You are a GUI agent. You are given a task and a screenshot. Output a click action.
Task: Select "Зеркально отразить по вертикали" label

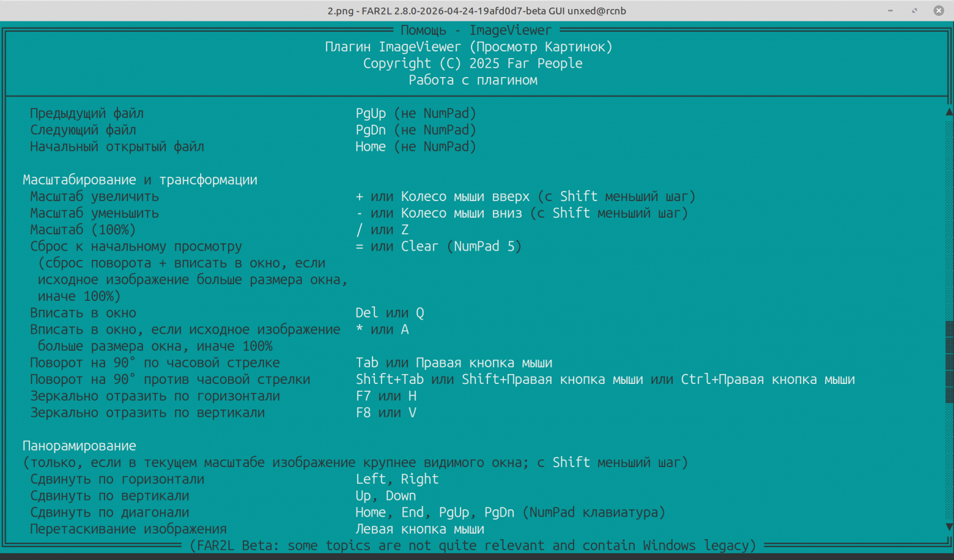click(147, 413)
